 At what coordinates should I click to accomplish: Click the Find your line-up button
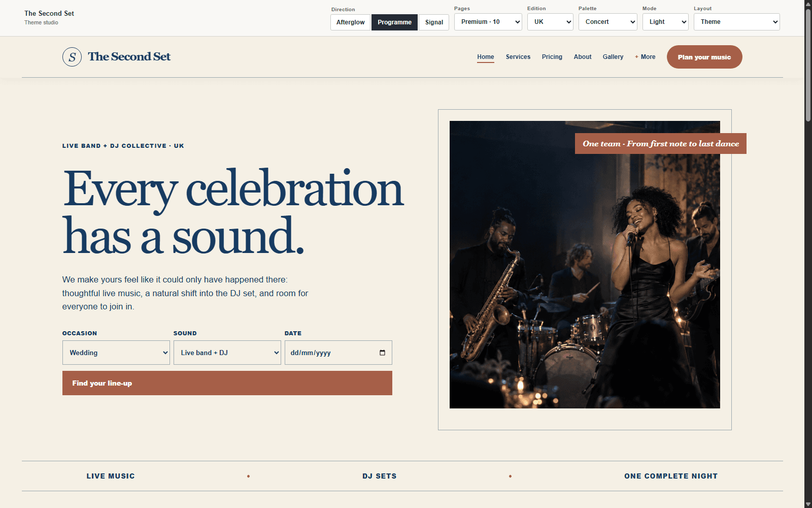[227, 383]
